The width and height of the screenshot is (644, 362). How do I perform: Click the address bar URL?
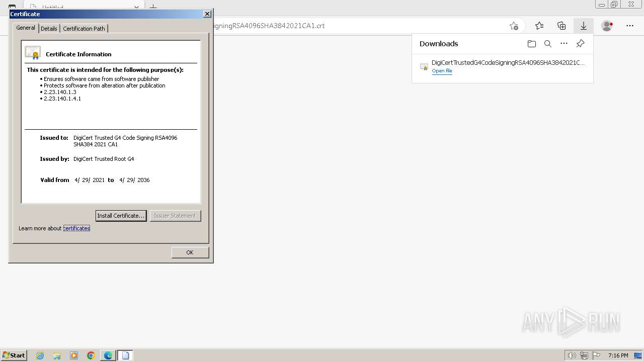pyautogui.click(x=269, y=26)
